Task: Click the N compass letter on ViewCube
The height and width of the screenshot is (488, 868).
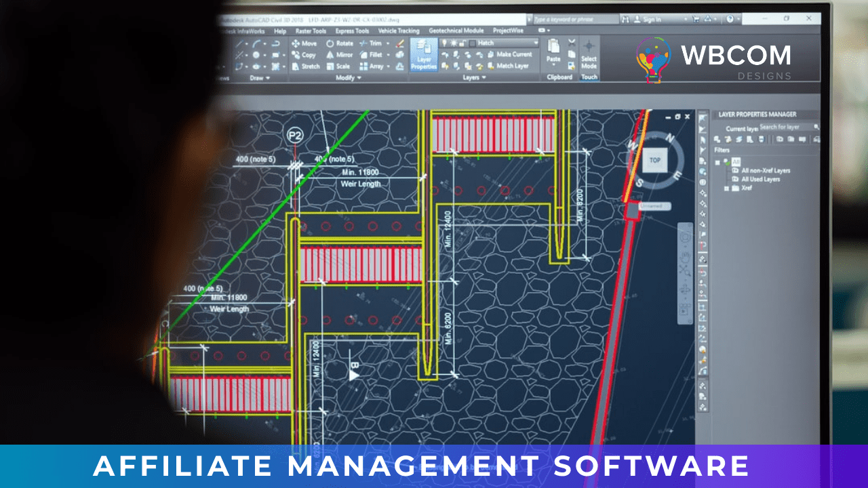Action: point(670,138)
